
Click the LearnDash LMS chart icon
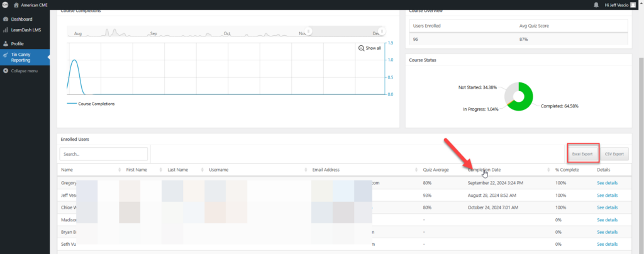(5, 30)
